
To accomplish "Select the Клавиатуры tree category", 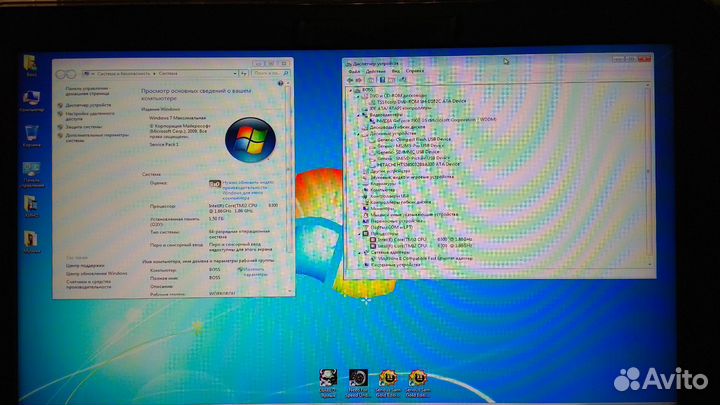I will click(x=382, y=183).
